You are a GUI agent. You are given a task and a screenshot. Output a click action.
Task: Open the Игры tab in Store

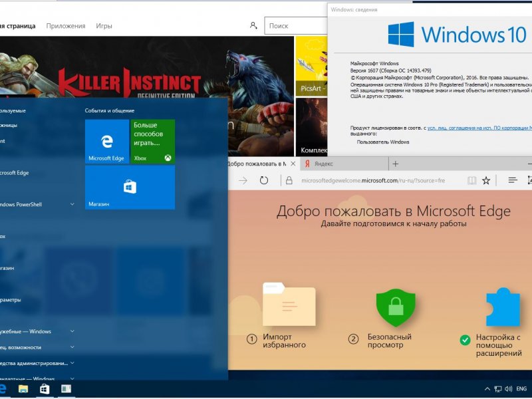(x=104, y=26)
